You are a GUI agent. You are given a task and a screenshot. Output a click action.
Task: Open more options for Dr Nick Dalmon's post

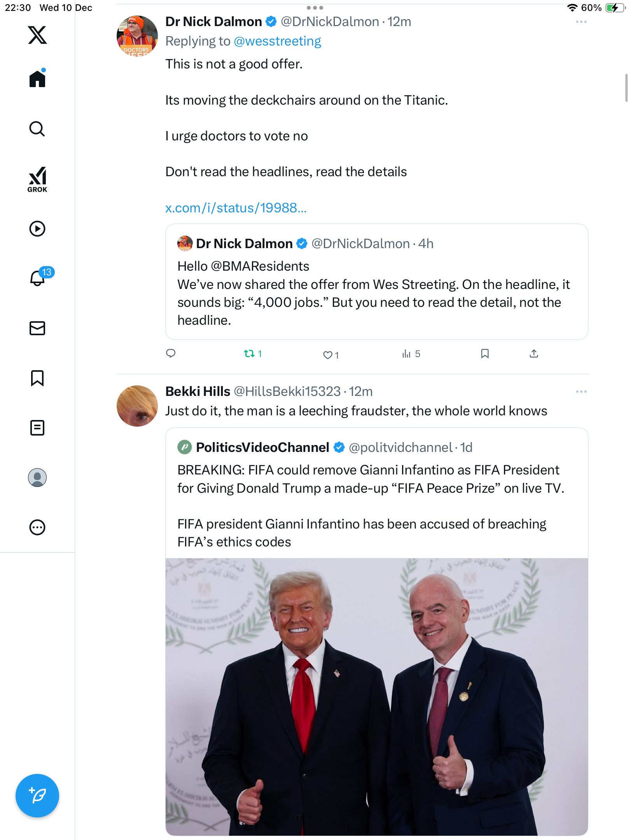click(581, 22)
